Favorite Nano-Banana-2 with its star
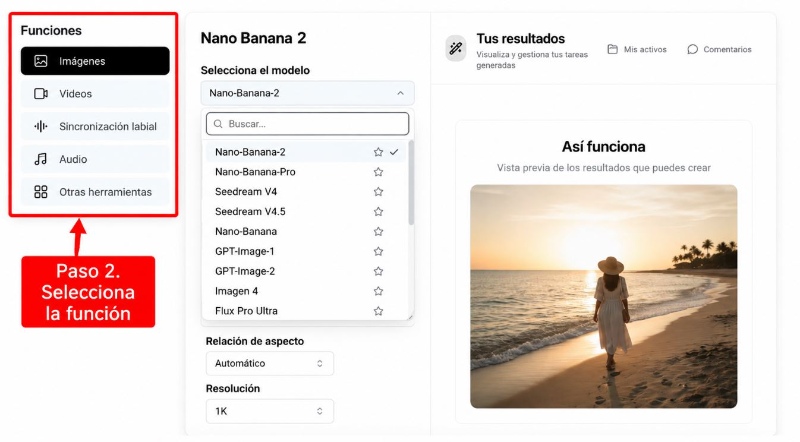Viewport: 800px width, 442px height. pos(378,152)
